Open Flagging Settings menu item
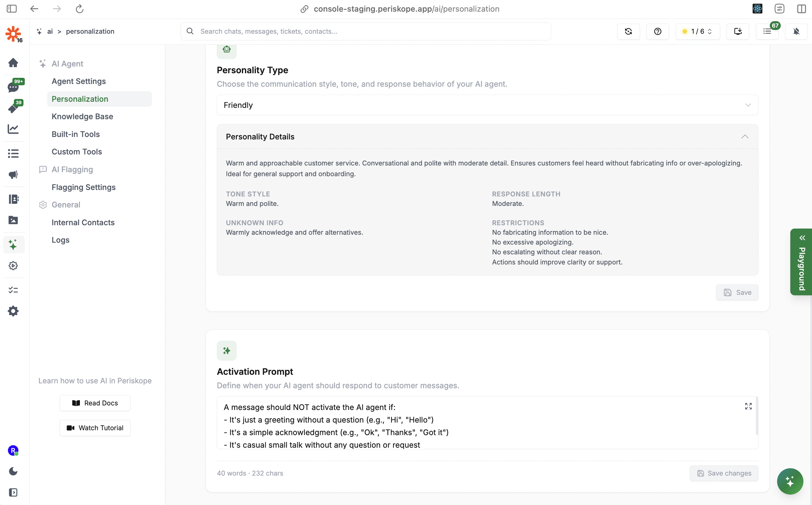 point(84,187)
